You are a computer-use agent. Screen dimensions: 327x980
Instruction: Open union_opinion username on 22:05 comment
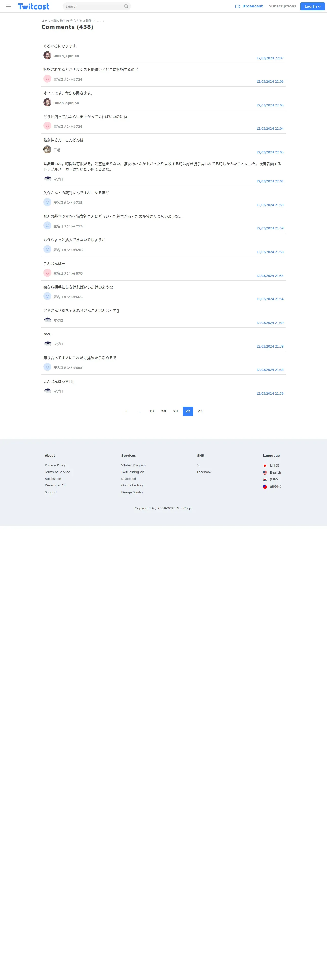(x=66, y=103)
